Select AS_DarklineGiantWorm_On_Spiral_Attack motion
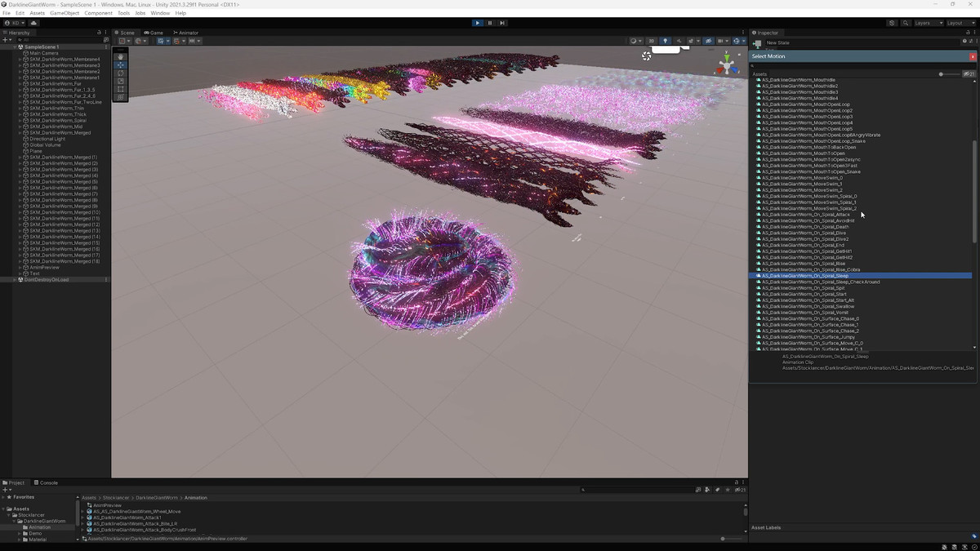This screenshot has height=551, width=980. tap(805, 215)
